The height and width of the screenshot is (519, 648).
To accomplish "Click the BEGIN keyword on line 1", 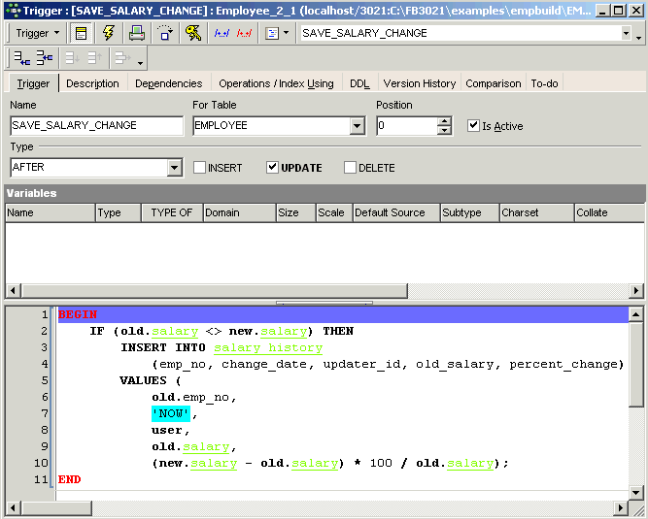I will pyautogui.click(x=77, y=315).
